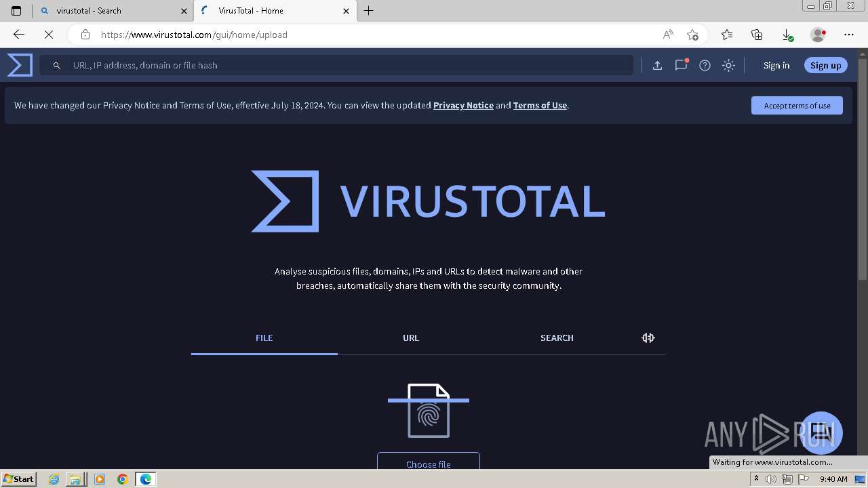Click the taskbar clock 9:40 AM
Screen dimensions: 868x488
[x=833, y=479]
